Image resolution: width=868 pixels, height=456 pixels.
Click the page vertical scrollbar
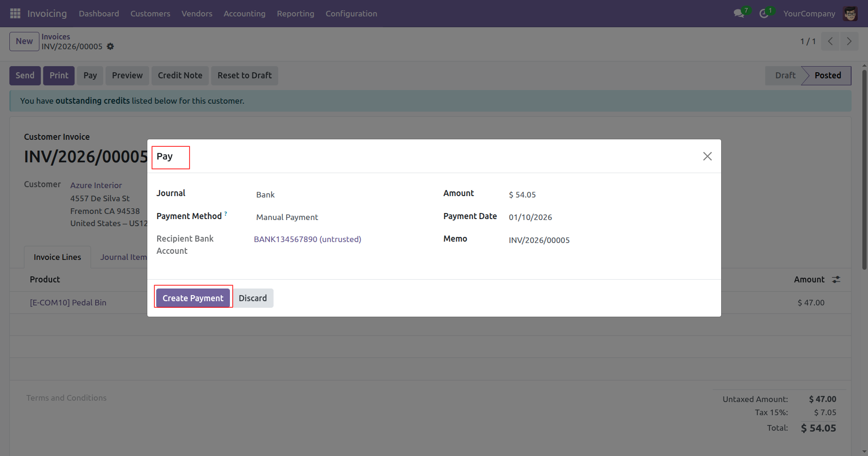point(864,169)
